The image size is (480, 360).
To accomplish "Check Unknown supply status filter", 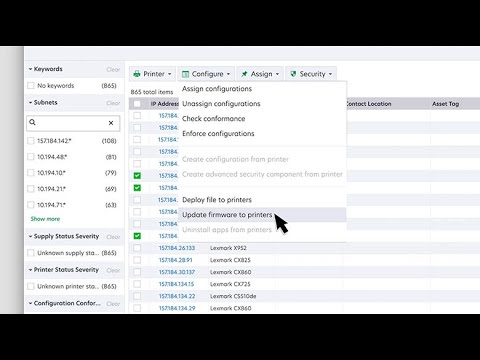I will pos(31,253).
